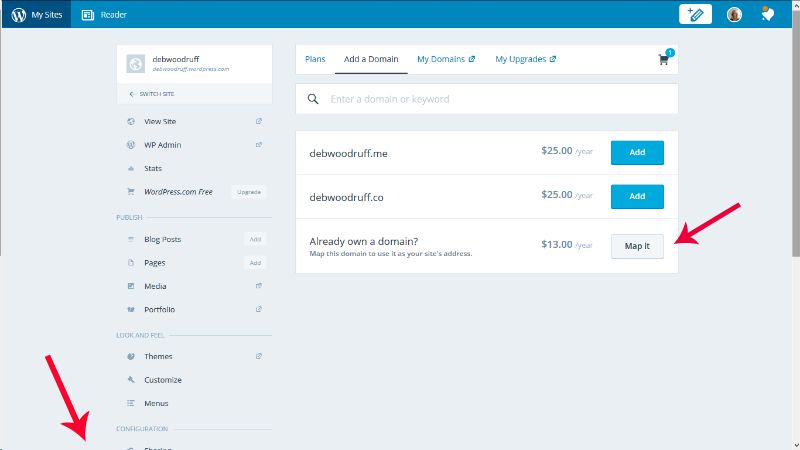Click the Menus list icon
Screen dimensions: 800x450
pyautogui.click(x=131, y=403)
